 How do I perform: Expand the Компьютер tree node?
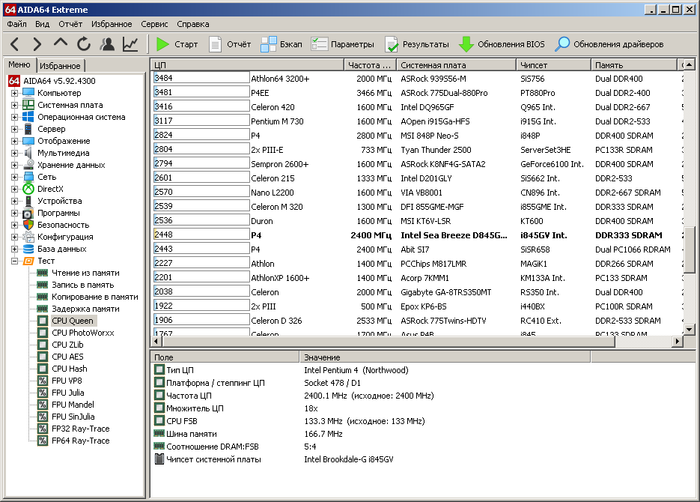tap(15, 93)
